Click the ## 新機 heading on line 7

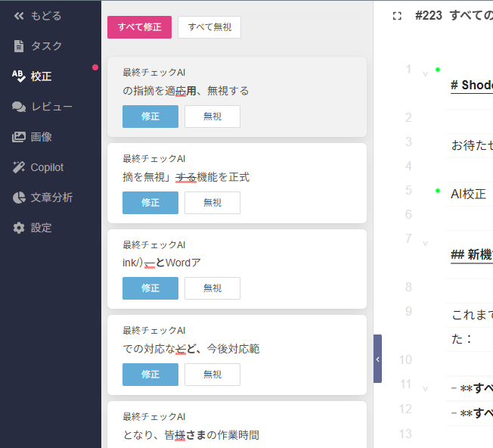coord(472,254)
